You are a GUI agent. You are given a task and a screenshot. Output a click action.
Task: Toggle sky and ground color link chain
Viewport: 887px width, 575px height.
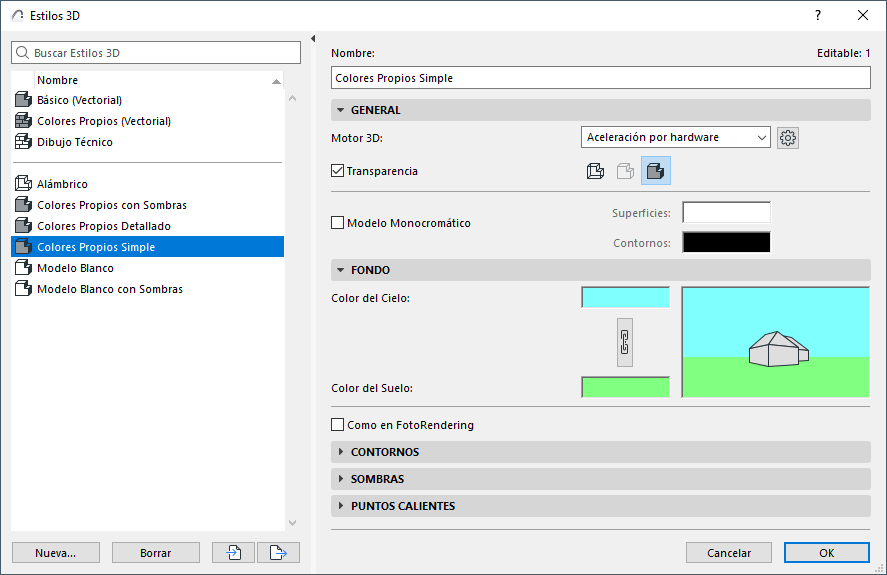625,342
